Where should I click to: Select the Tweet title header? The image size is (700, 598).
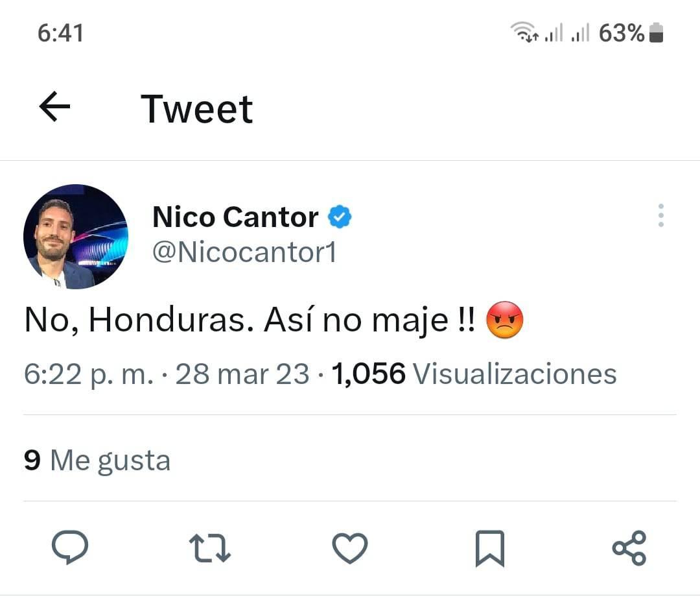point(196,108)
